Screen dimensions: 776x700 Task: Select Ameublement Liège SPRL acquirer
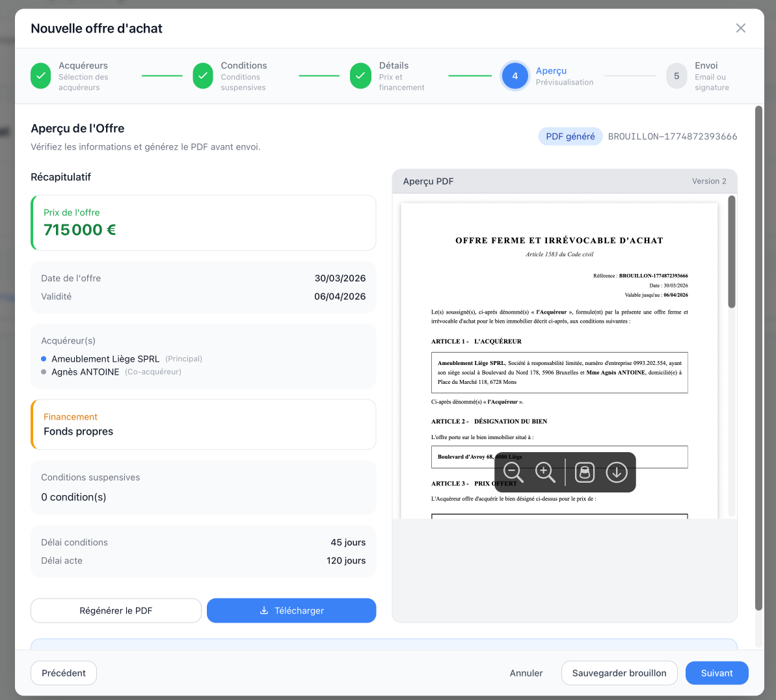[x=105, y=359]
